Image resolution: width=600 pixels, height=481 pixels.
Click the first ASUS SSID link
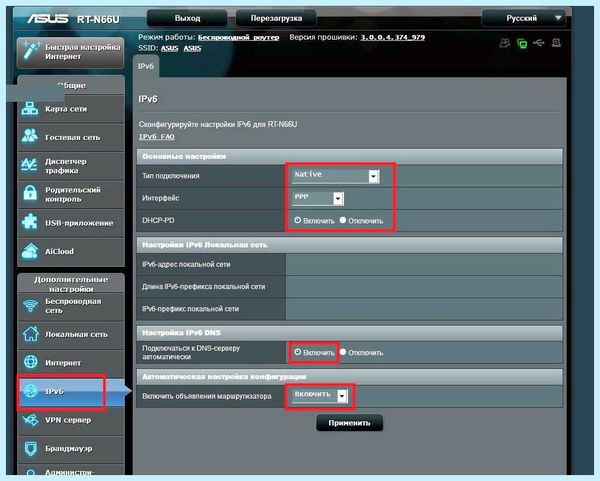coord(170,48)
